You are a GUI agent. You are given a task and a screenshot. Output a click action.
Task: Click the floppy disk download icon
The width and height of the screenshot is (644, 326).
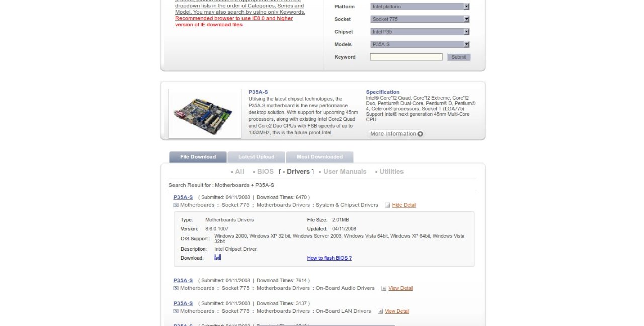click(x=217, y=257)
